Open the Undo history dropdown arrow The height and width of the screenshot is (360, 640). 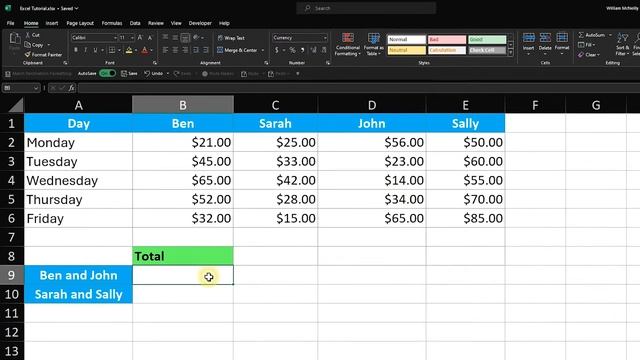click(x=168, y=73)
